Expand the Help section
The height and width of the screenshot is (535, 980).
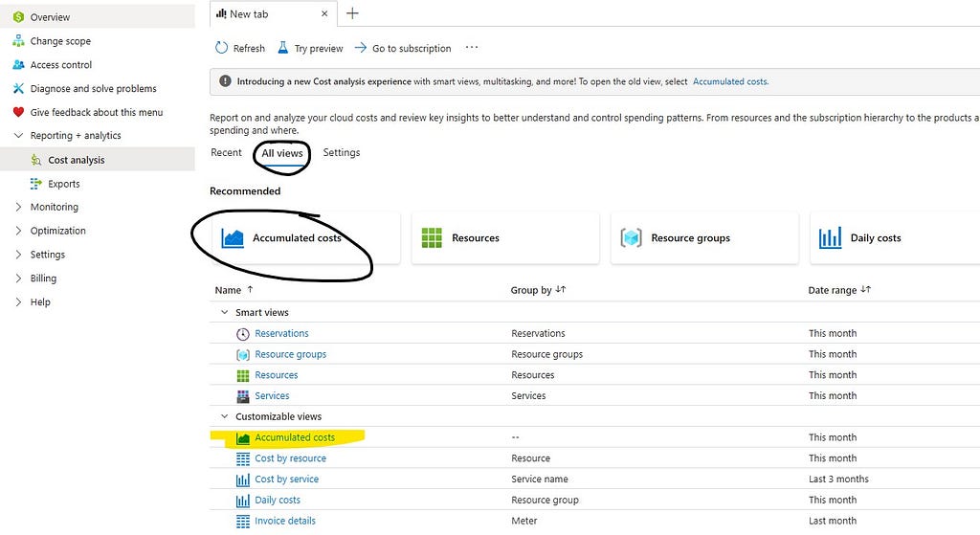[18, 301]
